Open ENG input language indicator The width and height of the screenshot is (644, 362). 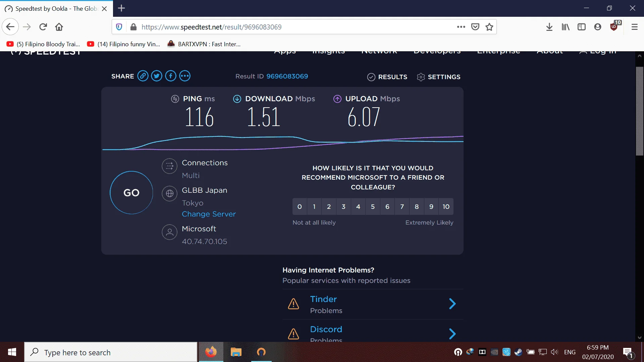tap(570, 352)
